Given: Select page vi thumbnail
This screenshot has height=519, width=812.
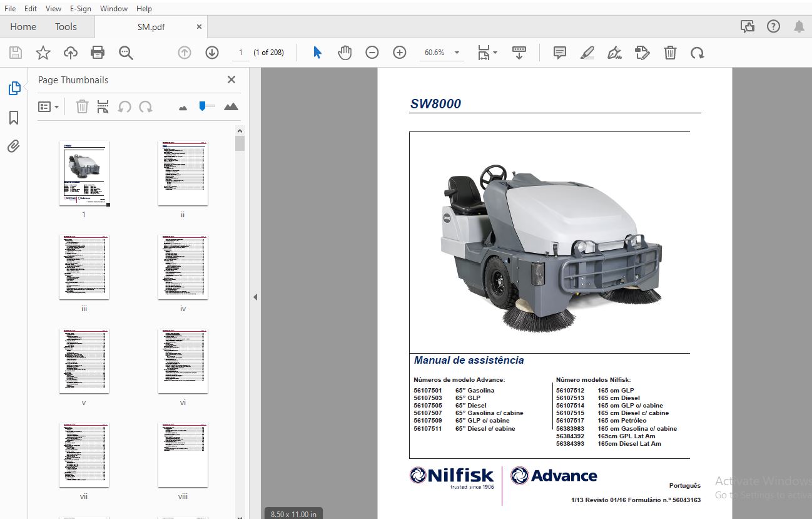Looking at the screenshot, I should pos(183,361).
